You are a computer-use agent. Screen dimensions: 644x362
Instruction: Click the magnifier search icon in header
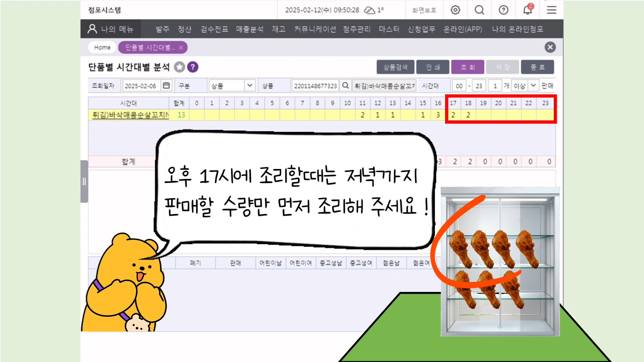pos(479,10)
